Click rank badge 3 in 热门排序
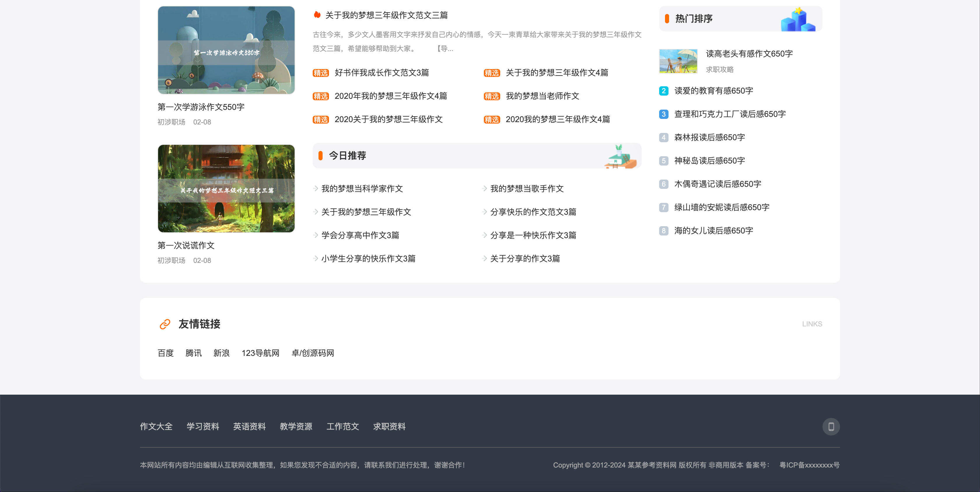The width and height of the screenshot is (980, 492). pyautogui.click(x=664, y=114)
